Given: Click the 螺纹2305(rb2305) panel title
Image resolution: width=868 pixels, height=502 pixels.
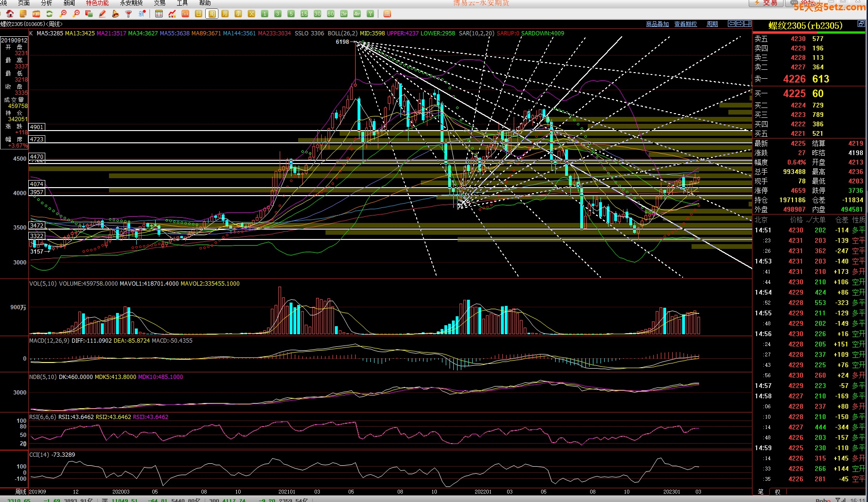Looking at the screenshot, I should pyautogui.click(x=805, y=25).
